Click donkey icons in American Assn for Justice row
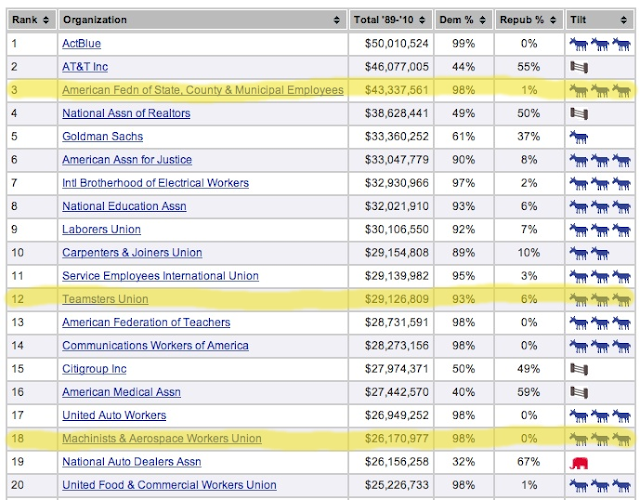This screenshot has width=640, height=500. pyautogui.click(x=600, y=160)
